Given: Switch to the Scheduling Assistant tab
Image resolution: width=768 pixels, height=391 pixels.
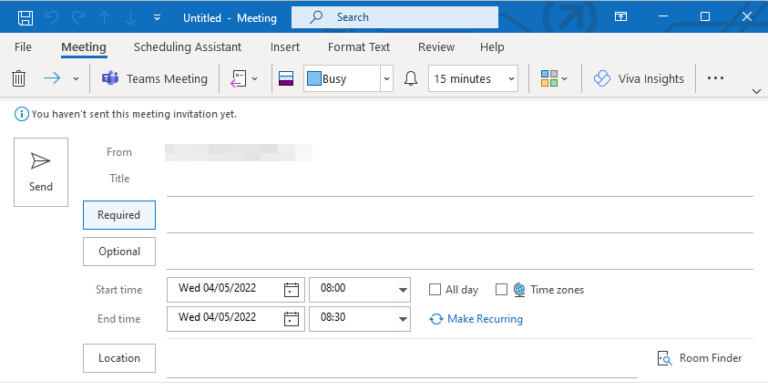Looking at the screenshot, I should (x=188, y=47).
